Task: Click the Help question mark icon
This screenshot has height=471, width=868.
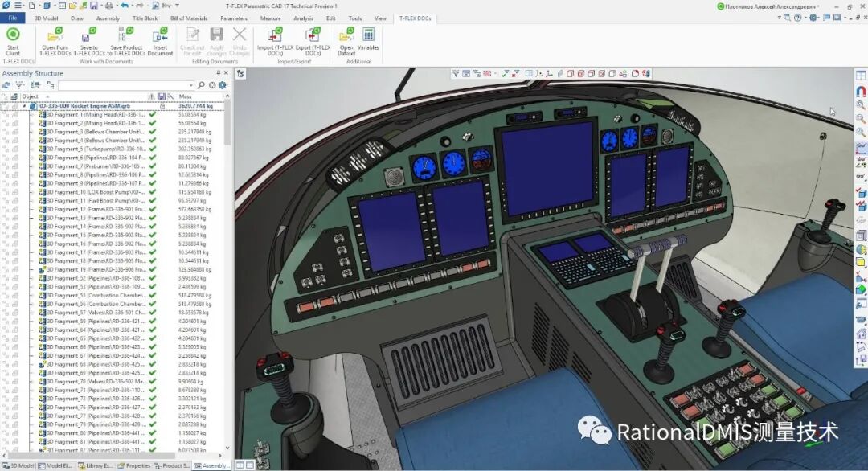Action: 798,18
